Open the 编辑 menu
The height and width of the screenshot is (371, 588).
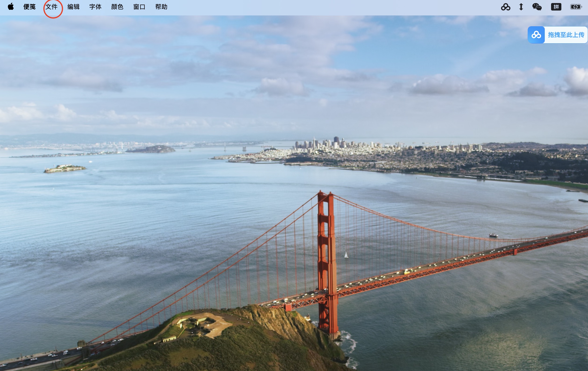[73, 7]
